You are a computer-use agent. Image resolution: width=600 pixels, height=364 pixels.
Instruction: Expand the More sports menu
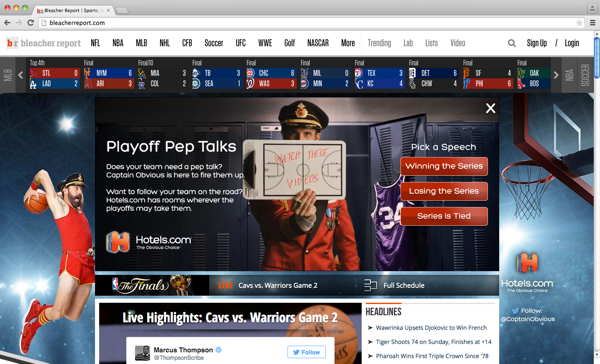point(348,43)
